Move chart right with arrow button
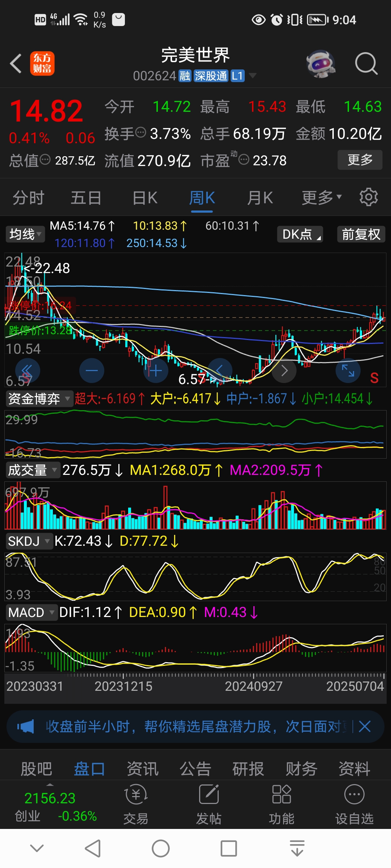 284,370
